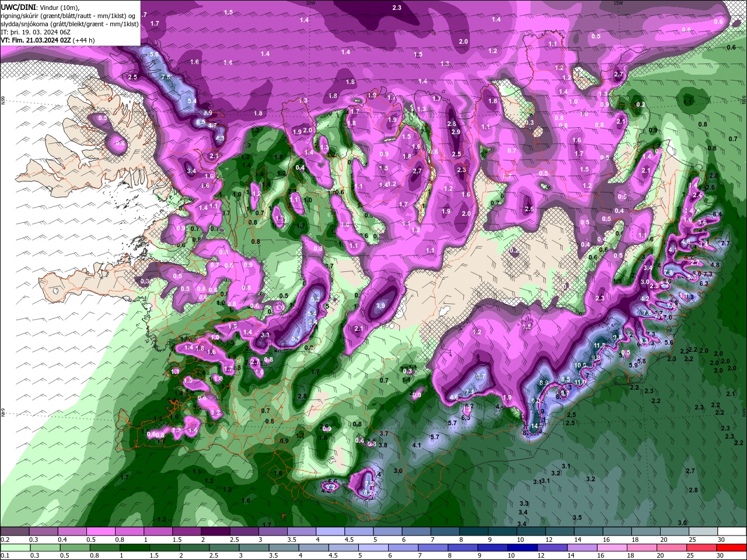Select the darkest purple swatch after 2 in snow legend

point(215,531)
